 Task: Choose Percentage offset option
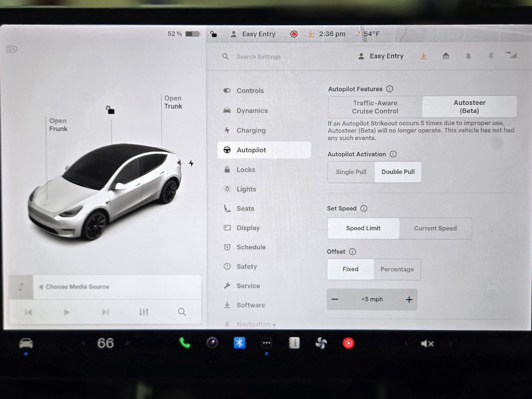[397, 269]
